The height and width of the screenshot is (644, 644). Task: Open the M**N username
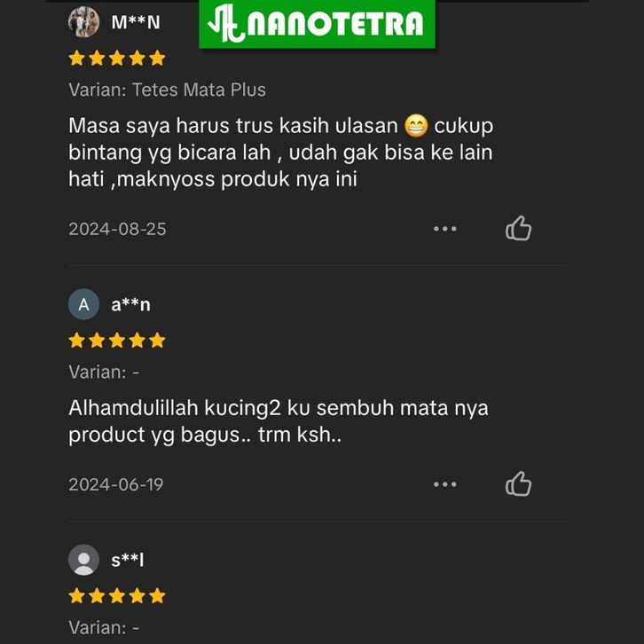[136, 22]
